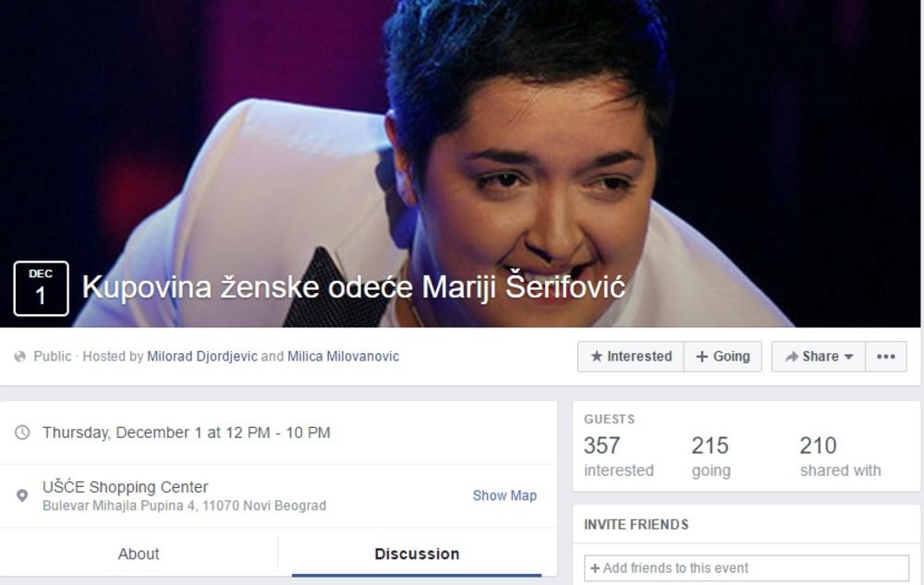Click the location pin icon
Image resolution: width=924 pixels, height=585 pixels.
[22, 495]
